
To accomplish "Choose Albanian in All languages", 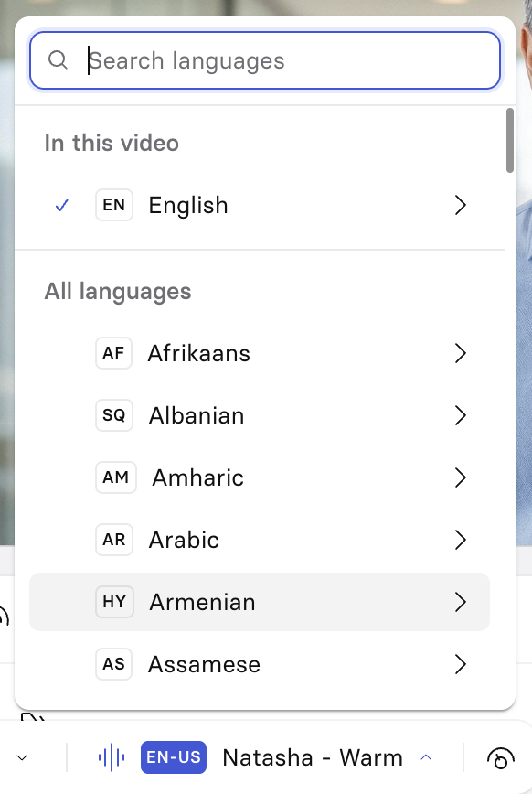I will 260,415.
